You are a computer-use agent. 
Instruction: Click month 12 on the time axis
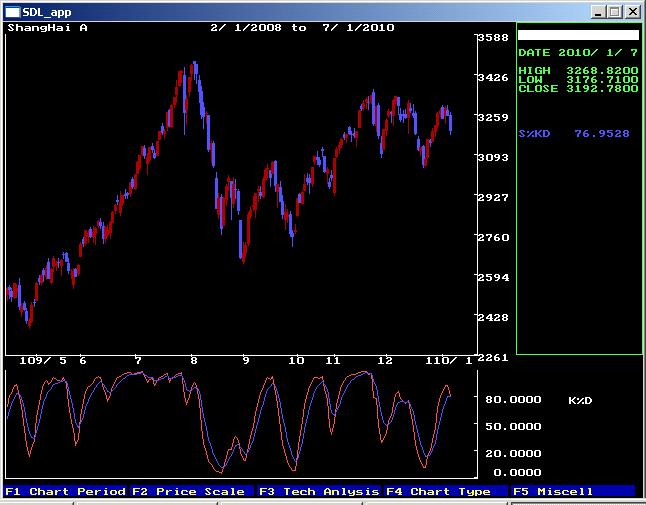click(x=385, y=361)
